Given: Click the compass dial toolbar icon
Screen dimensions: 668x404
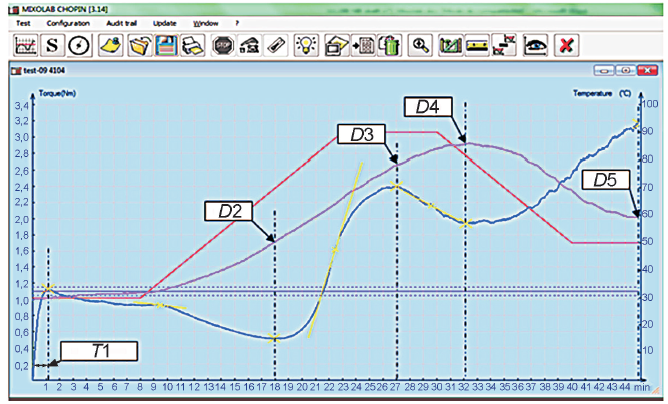Looking at the screenshot, I should 79,45.
